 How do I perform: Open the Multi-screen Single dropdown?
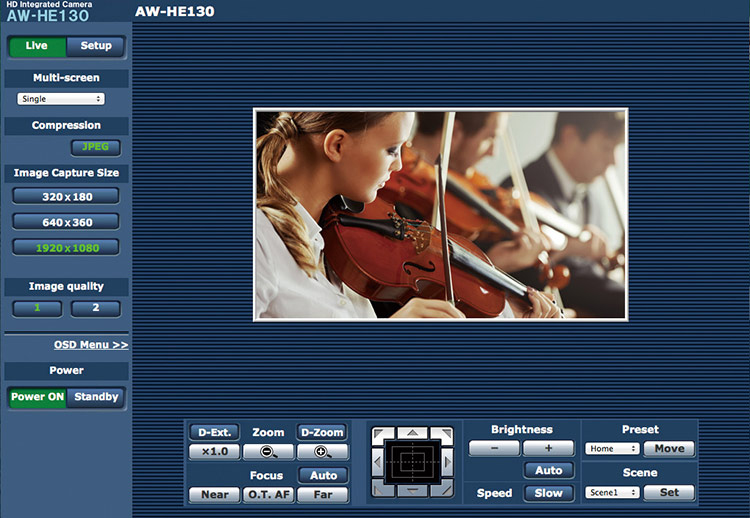(x=61, y=99)
